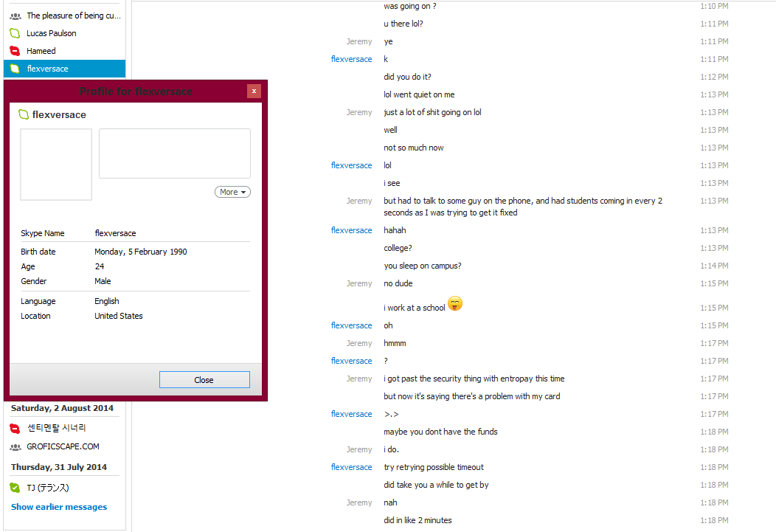Select the Hameed conversation

point(64,51)
